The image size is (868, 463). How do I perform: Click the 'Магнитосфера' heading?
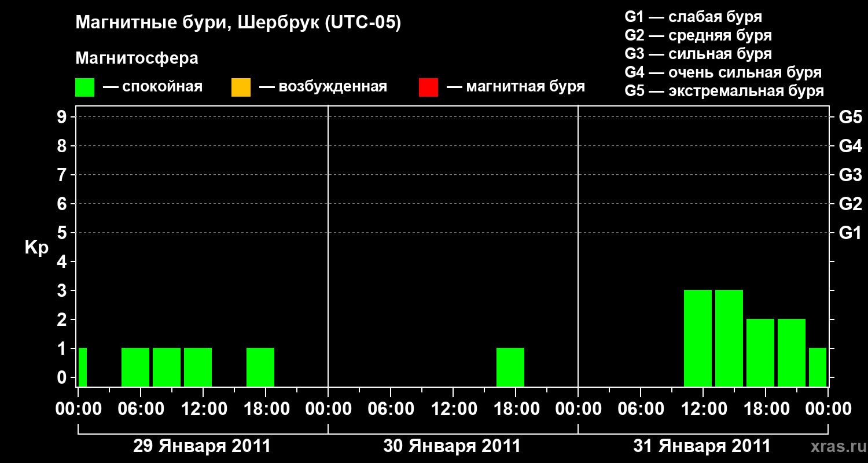[137, 58]
